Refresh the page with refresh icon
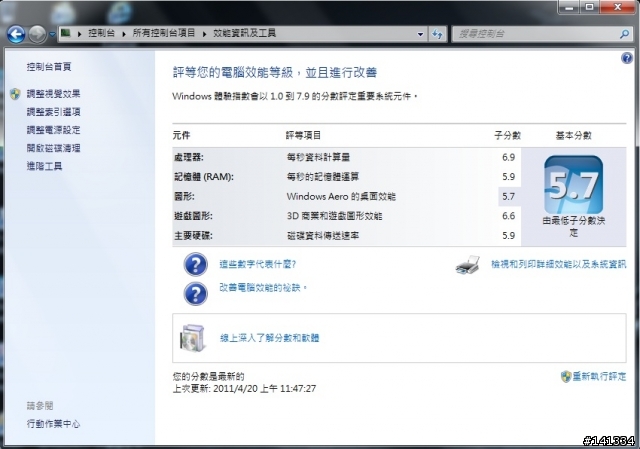The height and width of the screenshot is (449, 640). pyautogui.click(x=438, y=34)
